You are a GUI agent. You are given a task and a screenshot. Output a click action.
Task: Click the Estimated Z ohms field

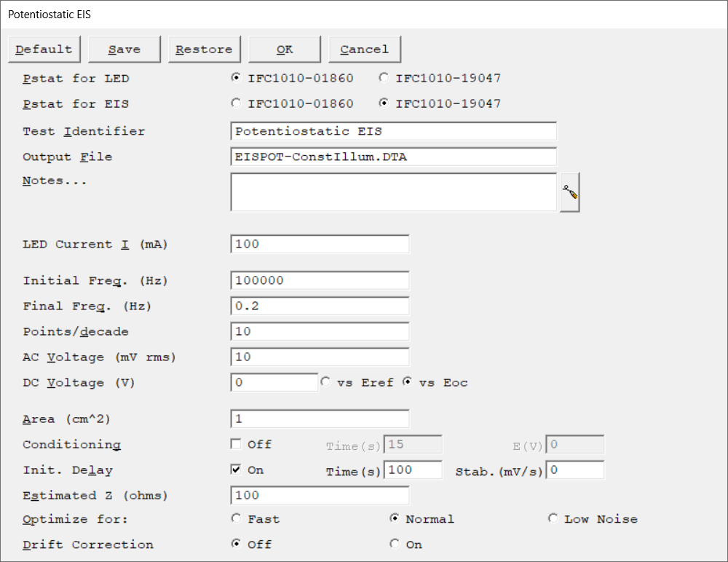pos(320,495)
